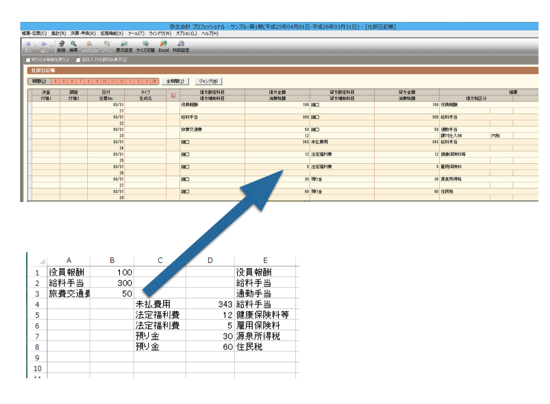Click the 貸方金額 column header
550x404 pixels.
[407, 92]
